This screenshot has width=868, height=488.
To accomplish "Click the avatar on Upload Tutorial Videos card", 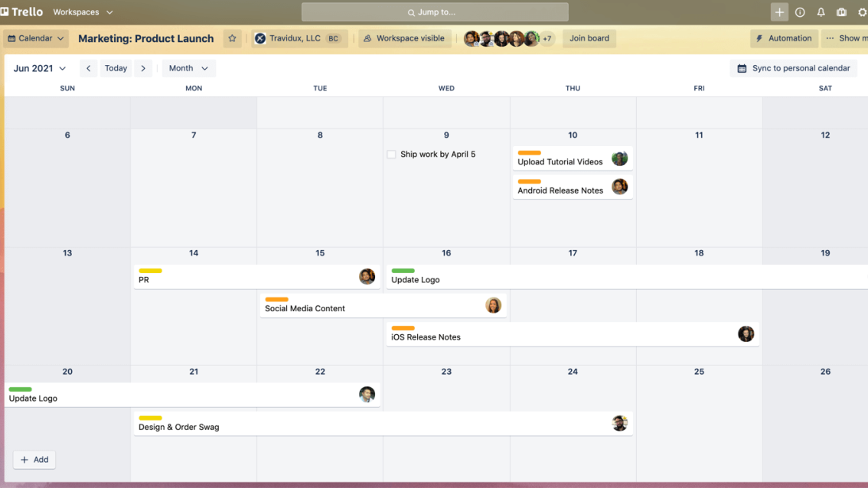I will (x=619, y=158).
